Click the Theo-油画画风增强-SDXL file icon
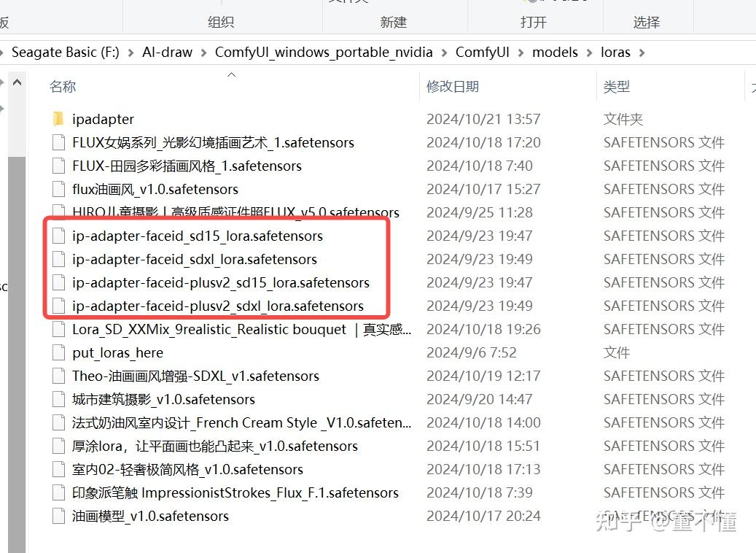 [x=58, y=376]
